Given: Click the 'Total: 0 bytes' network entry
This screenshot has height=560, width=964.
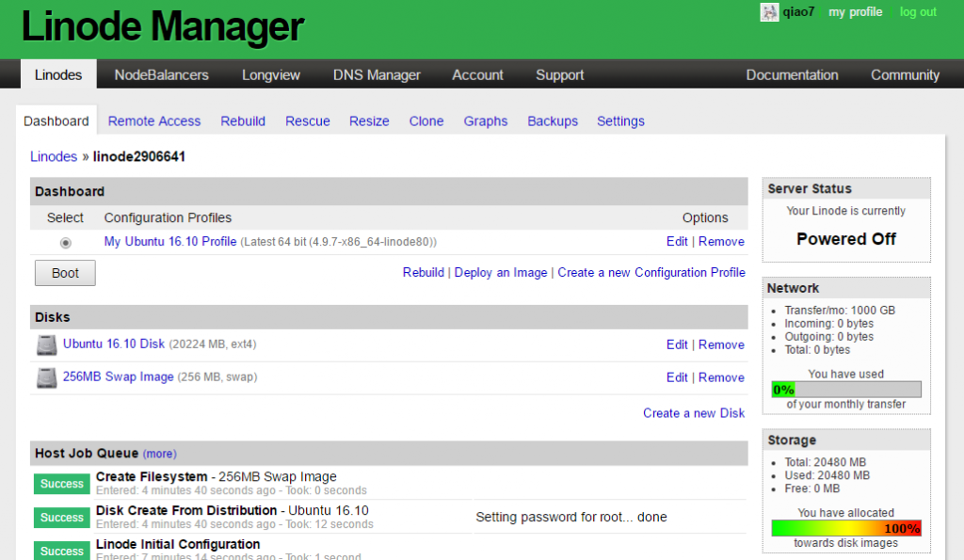Looking at the screenshot, I should (x=817, y=350).
